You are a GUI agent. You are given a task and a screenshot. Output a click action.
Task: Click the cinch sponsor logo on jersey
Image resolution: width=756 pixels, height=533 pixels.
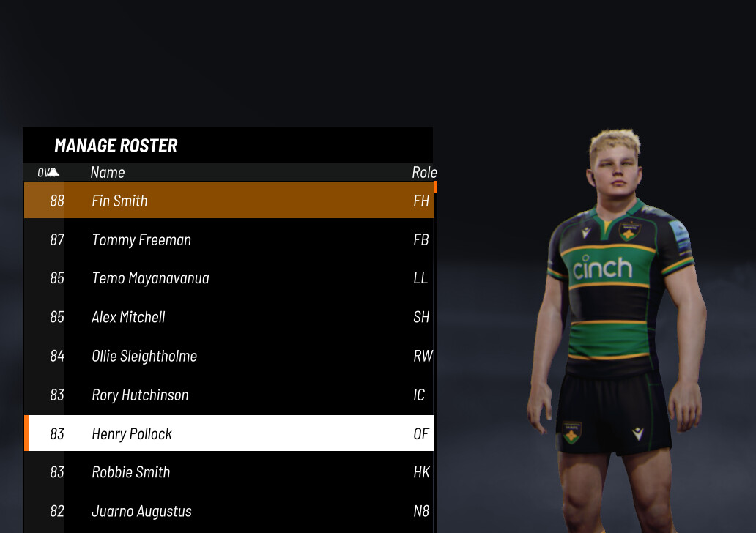click(x=602, y=267)
